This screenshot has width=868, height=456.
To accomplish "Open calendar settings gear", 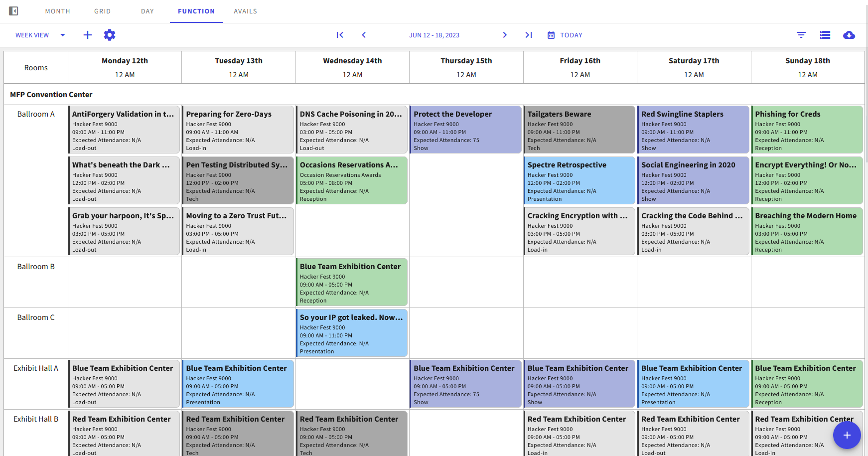I will 110,35.
